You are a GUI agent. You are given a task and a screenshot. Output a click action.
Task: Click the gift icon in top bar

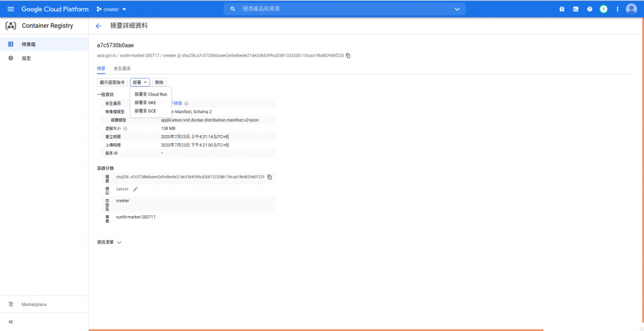point(562,9)
